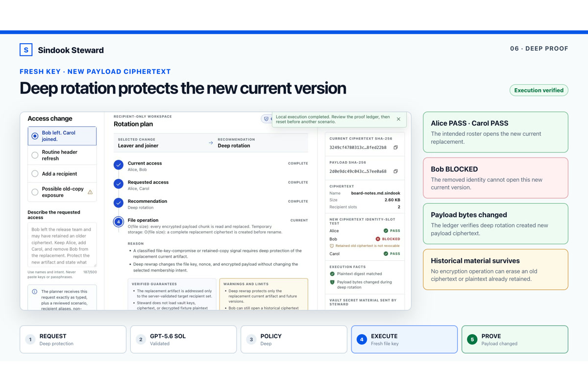588x392 pixels.
Task: Click the warning triangle on old-copy exposure
Action: point(90,192)
